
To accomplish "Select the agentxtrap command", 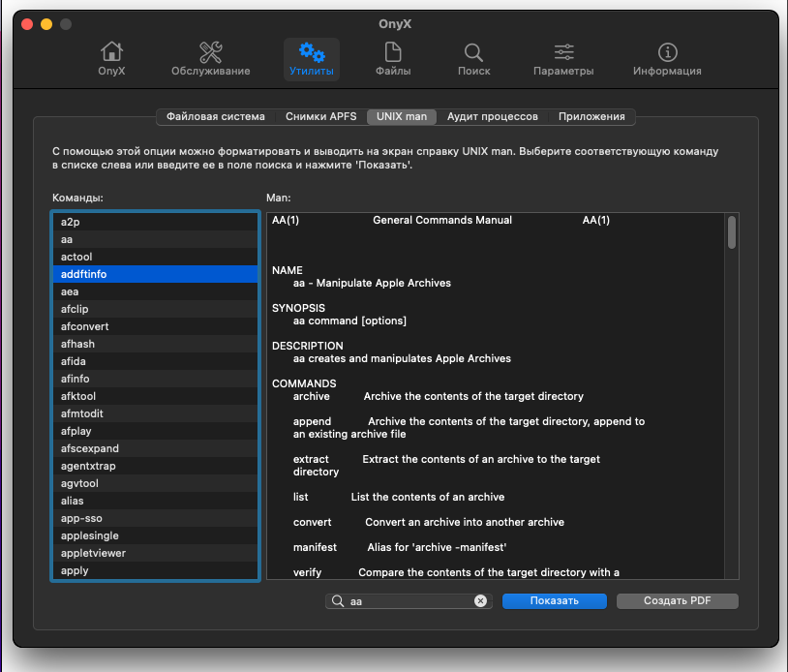I will click(155, 466).
